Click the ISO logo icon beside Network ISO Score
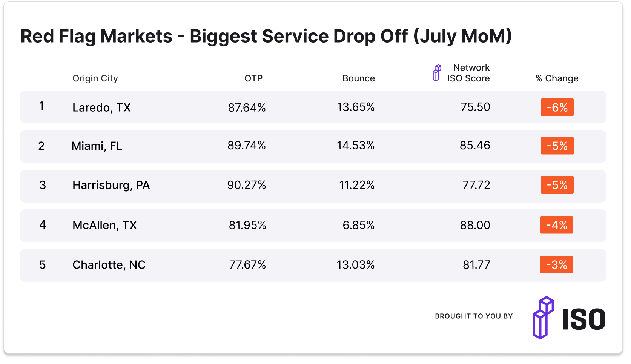 click(x=436, y=73)
